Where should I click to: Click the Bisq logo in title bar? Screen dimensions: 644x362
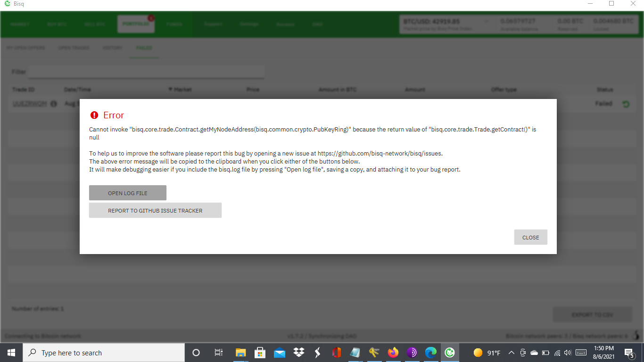tap(7, 4)
